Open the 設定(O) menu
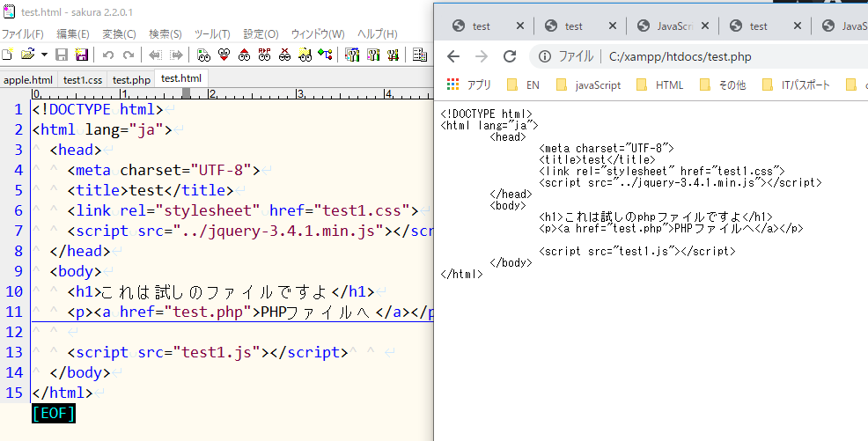The width and height of the screenshot is (868, 441). click(x=261, y=34)
